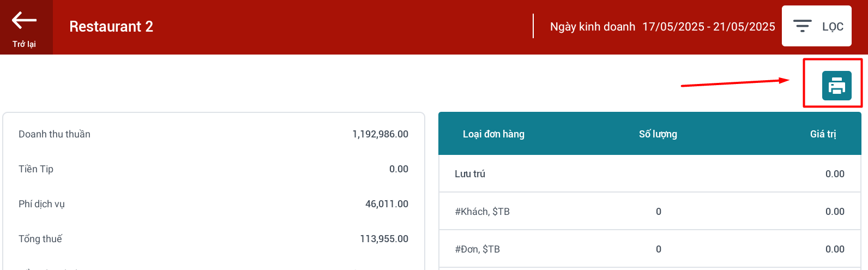Click the Phí dịch vụ label
Screen dimensions: 868x270
(41, 204)
